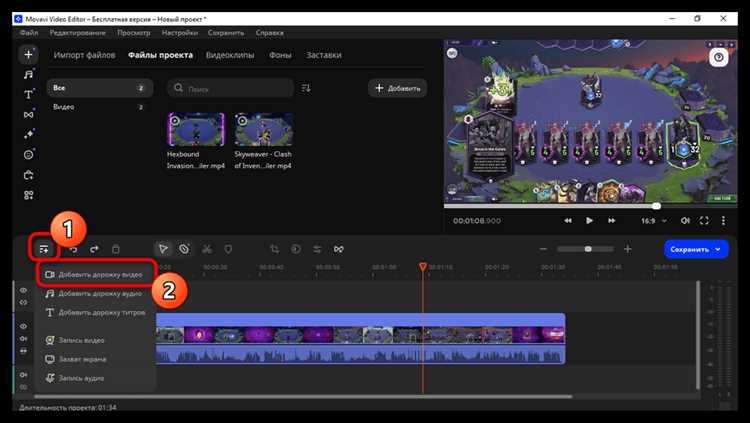Choose Добавить дорожку видео menu entry
The image size is (750, 423).
(x=99, y=273)
